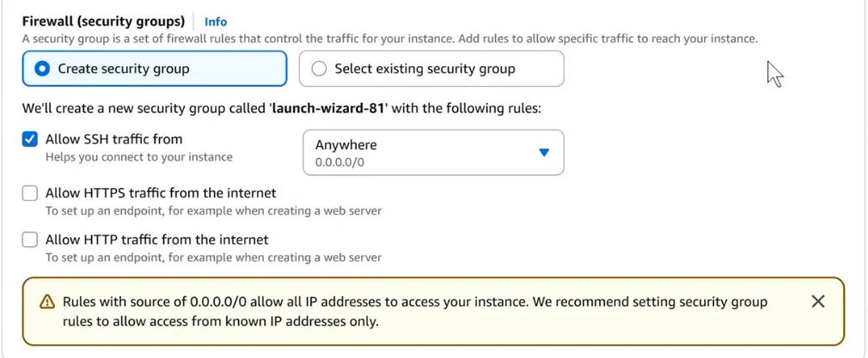Click 'A security group is a set of firewall rules' description
Viewport: 868px width, 358px height.
point(389,39)
